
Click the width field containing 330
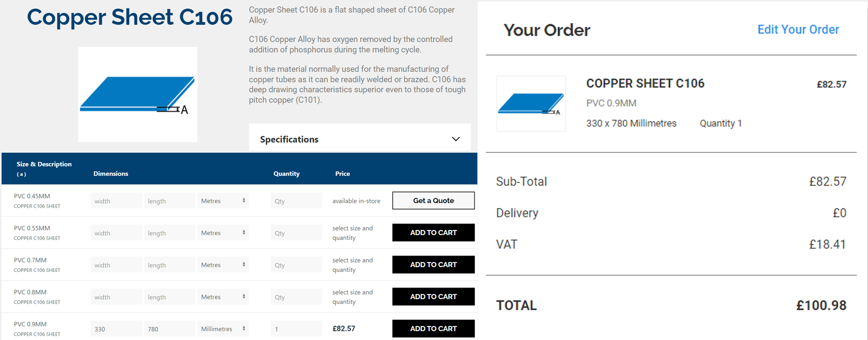tap(116, 328)
